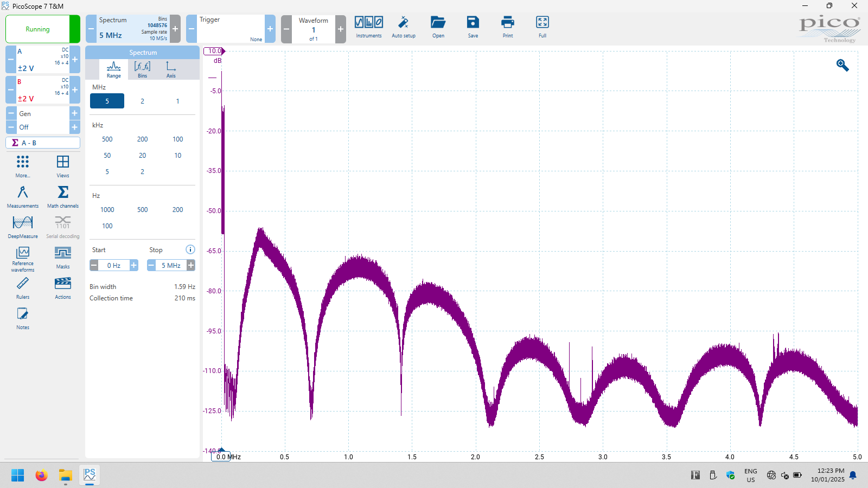
Task: Open Reference waveforms
Action: [23, 259]
